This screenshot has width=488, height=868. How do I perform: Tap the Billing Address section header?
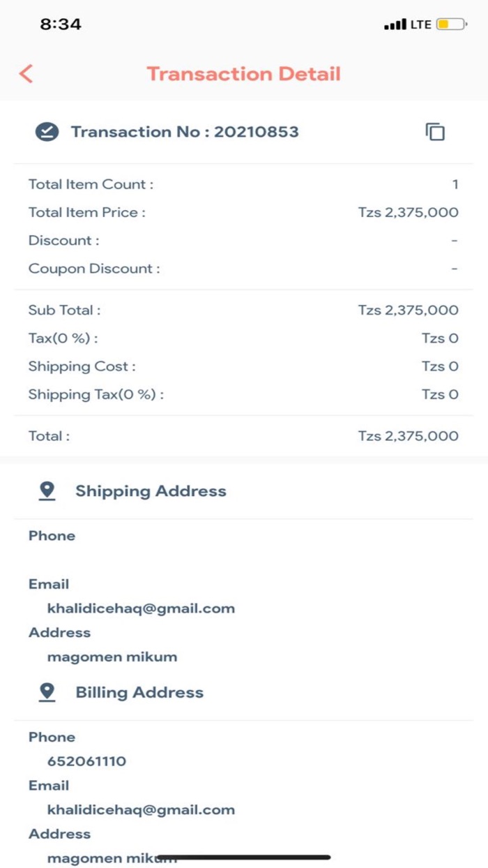click(x=139, y=692)
